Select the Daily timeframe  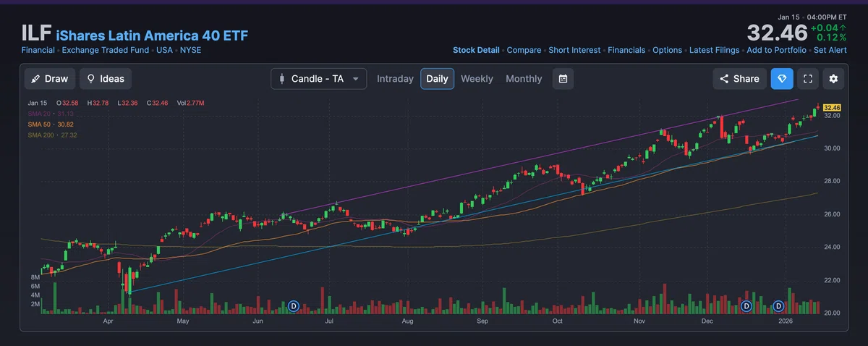pyautogui.click(x=437, y=79)
